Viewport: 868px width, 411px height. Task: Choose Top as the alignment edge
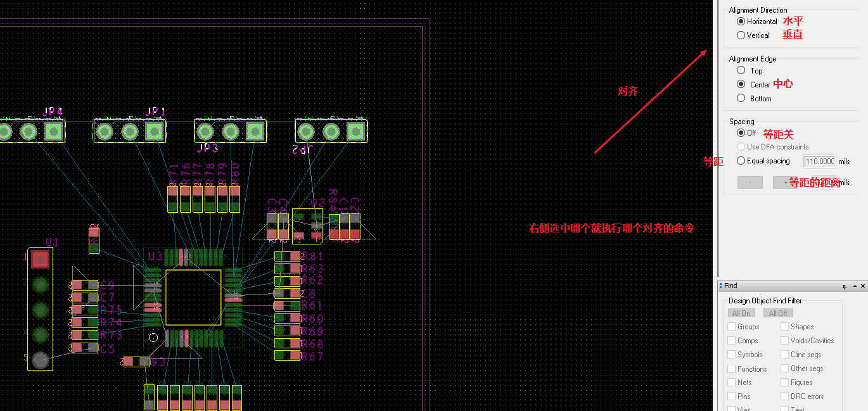coord(741,70)
